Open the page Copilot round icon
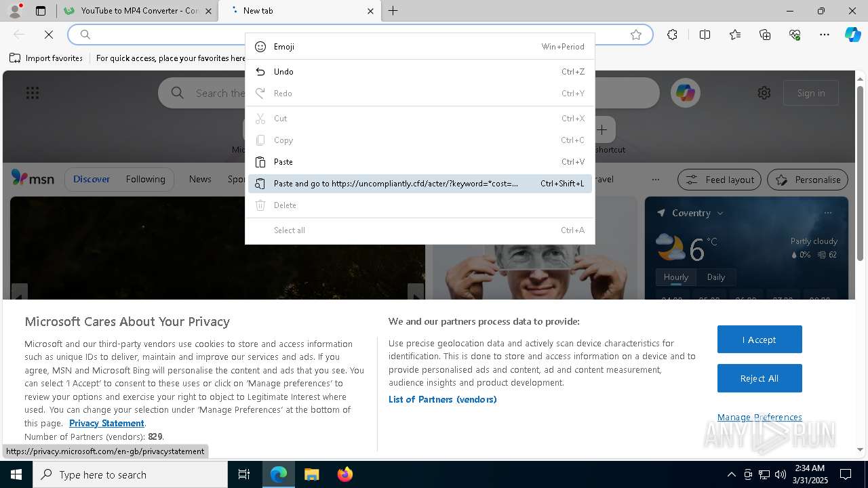 [x=686, y=93]
